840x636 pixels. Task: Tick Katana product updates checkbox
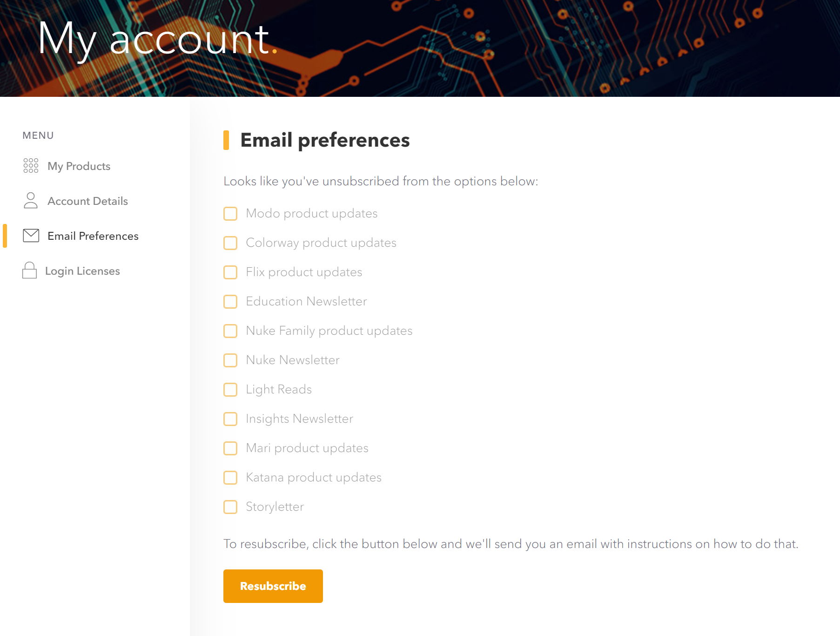230,478
